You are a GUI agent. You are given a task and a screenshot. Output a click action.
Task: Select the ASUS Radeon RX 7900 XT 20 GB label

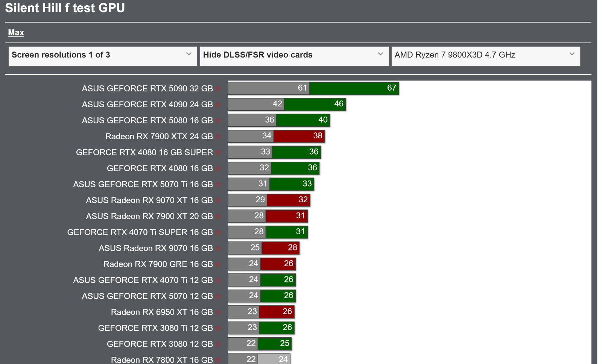[x=149, y=217]
